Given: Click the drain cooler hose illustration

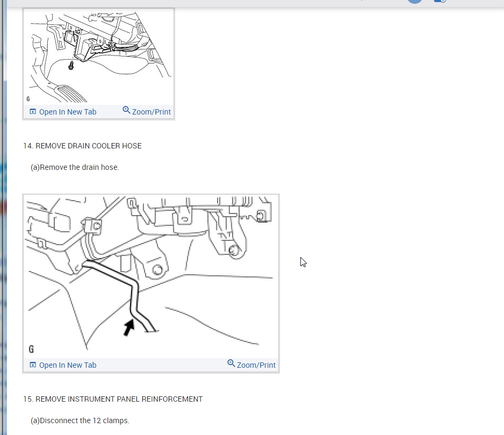Looking at the screenshot, I should 151,276.
